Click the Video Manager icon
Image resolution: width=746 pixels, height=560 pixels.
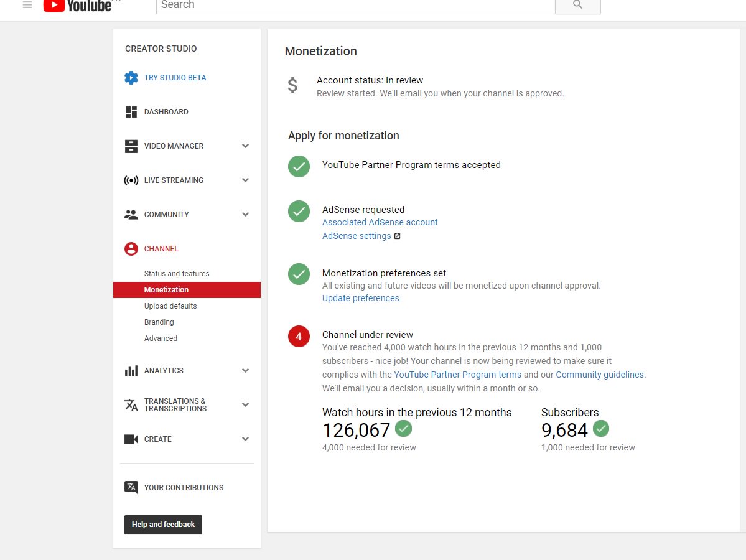point(131,146)
